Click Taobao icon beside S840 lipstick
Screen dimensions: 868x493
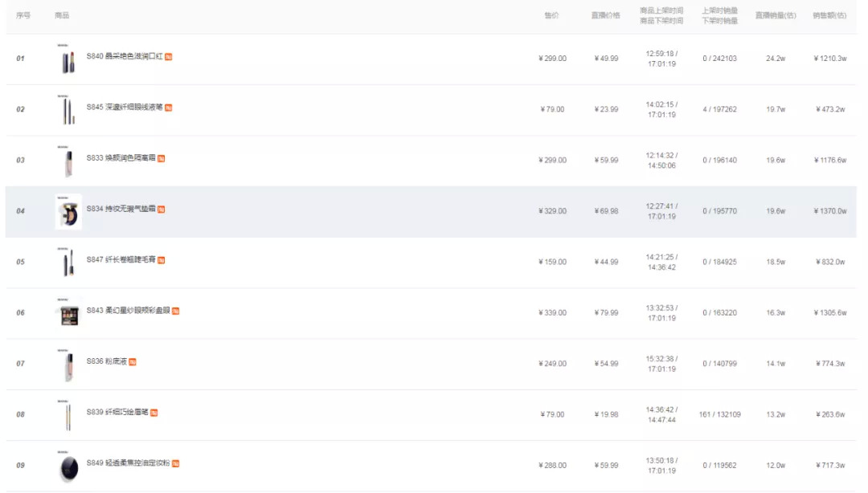click(x=169, y=57)
